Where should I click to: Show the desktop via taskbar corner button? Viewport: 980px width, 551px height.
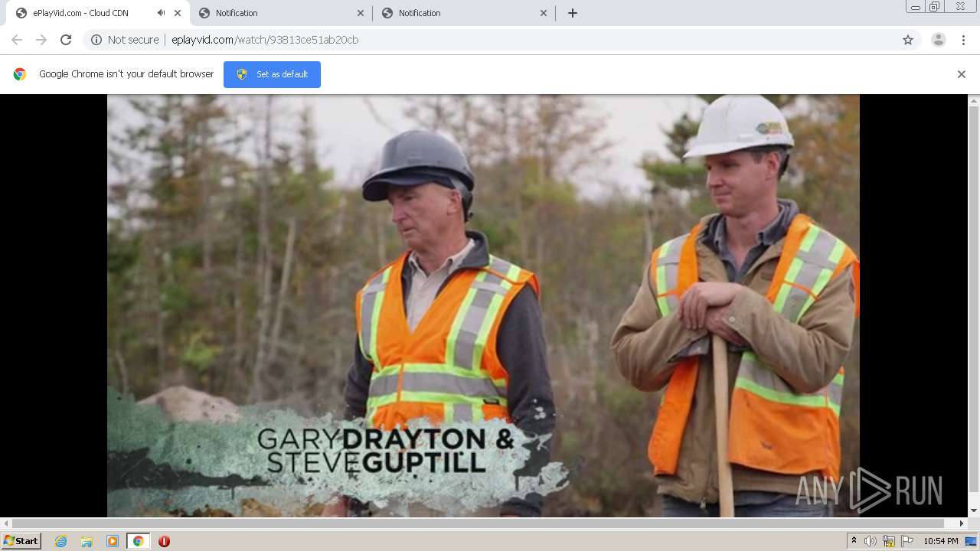[972, 541]
